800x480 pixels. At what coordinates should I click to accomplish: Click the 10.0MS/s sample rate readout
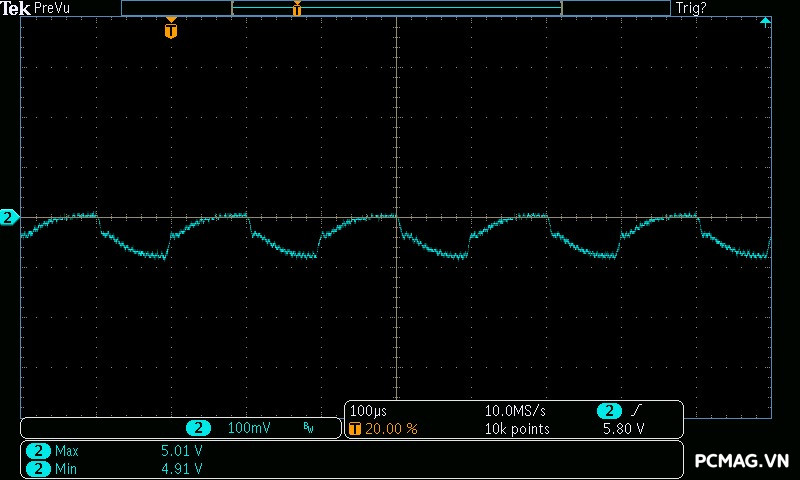click(516, 411)
